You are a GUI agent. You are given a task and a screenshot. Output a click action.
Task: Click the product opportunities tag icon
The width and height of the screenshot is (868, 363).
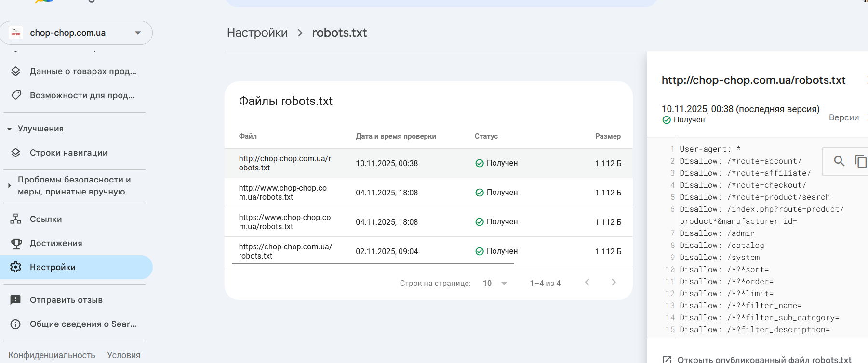pyautogui.click(x=16, y=95)
